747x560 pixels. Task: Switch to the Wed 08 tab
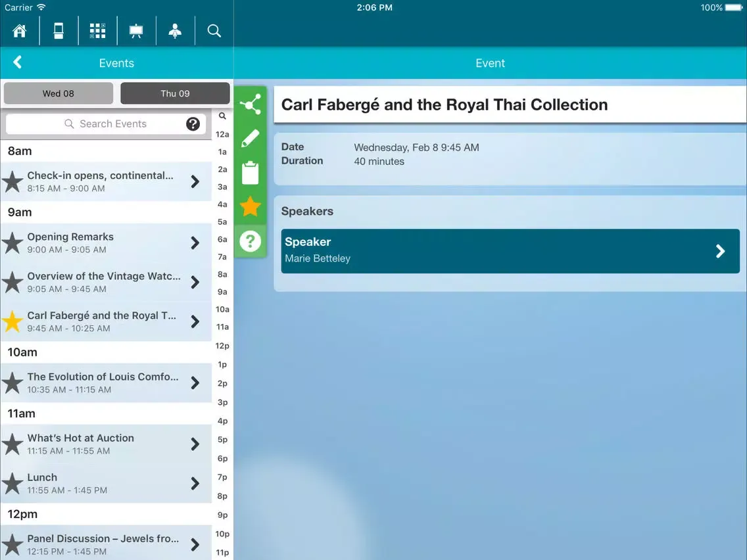coord(59,93)
